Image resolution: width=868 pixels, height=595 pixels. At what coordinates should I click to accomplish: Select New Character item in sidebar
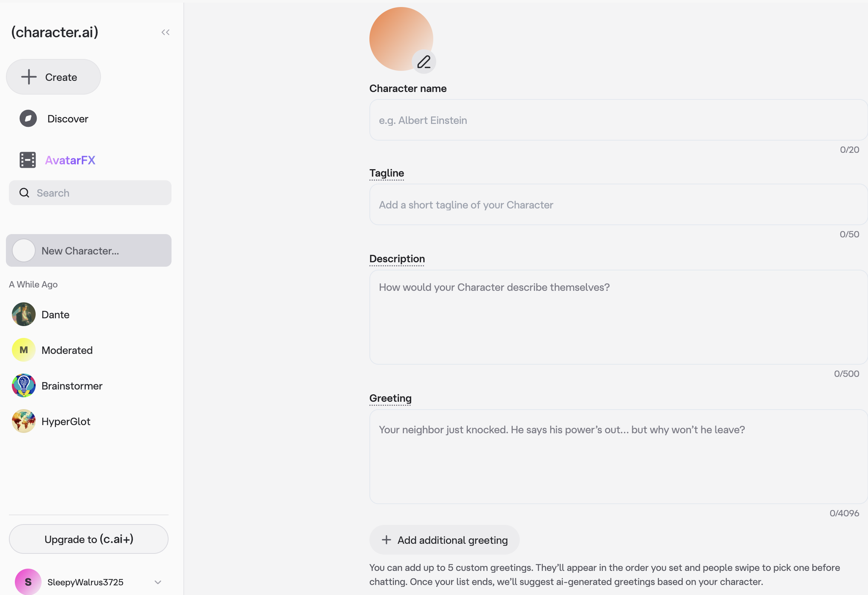click(x=88, y=250)
